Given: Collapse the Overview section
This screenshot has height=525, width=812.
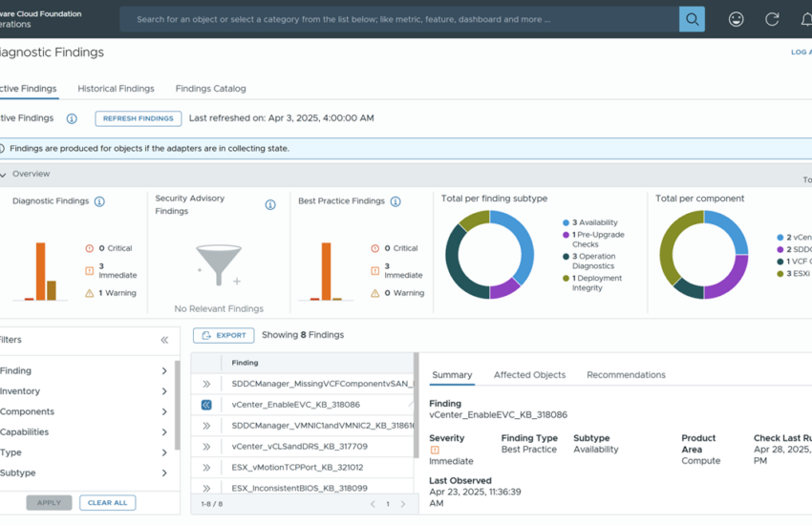Looking at the screenshot, I should coord(4,175).
